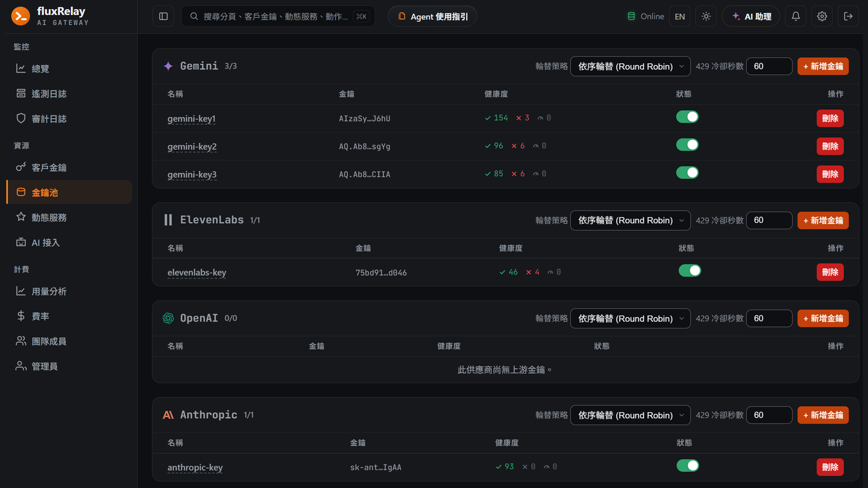
Task: Delete the elevenlabs-key entry
Action: click(x=830, y=272)
